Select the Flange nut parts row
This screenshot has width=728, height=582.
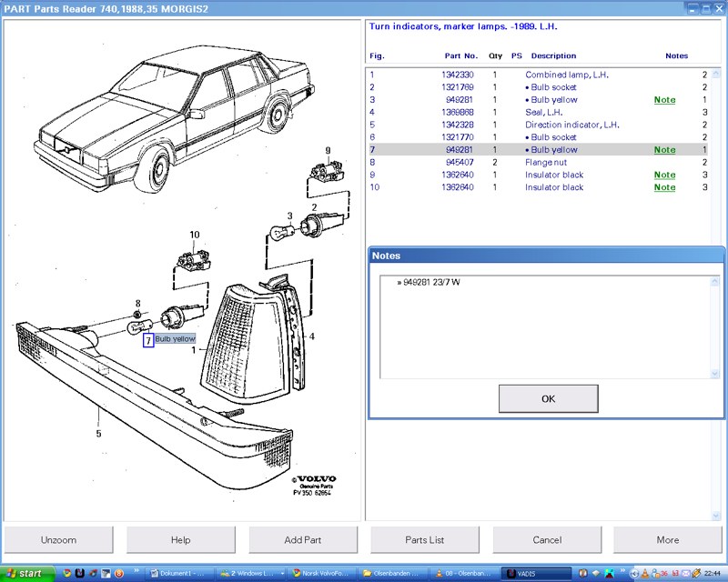(x=548, y=162)
